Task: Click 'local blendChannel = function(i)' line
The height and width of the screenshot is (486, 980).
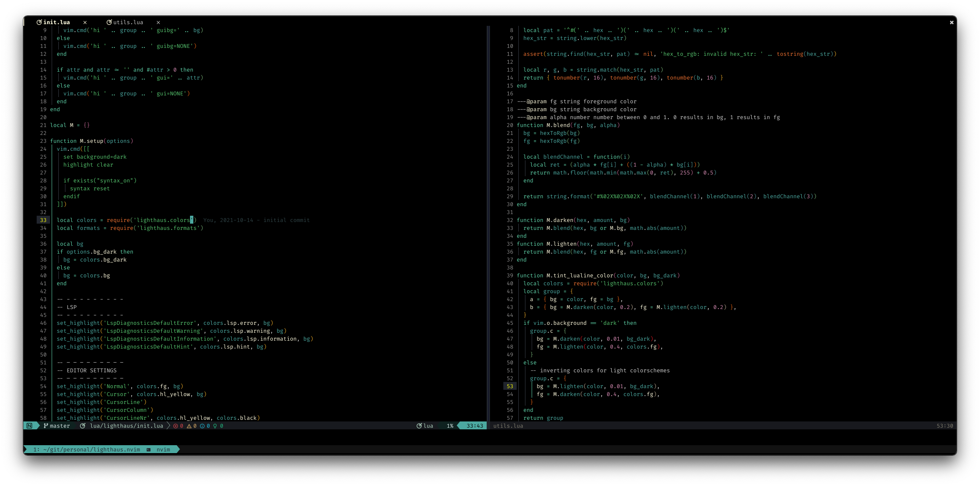Action: [577, 157]
